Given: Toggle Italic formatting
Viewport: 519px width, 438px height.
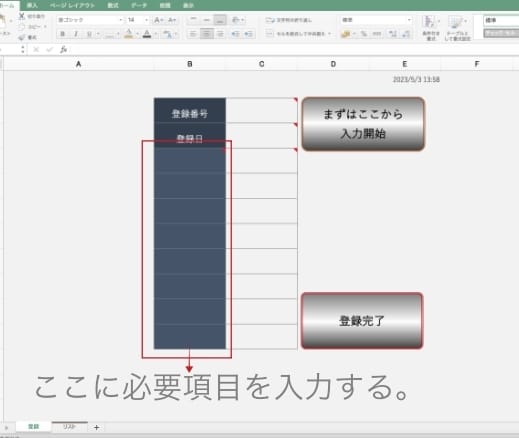Looking at the screenshot, I should pos(76,34).
